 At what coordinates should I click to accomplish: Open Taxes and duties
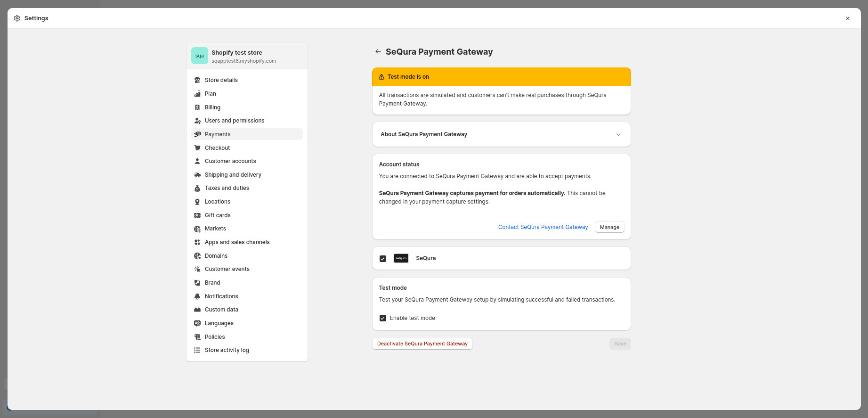[247, 188]
